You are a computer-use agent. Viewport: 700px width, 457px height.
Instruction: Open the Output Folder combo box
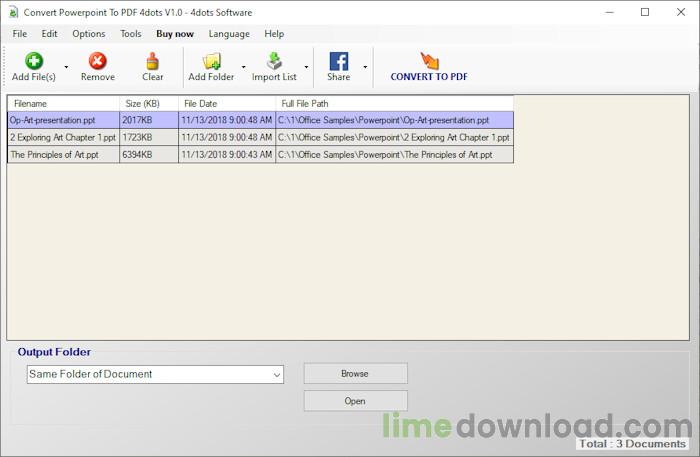coord(155,374)
